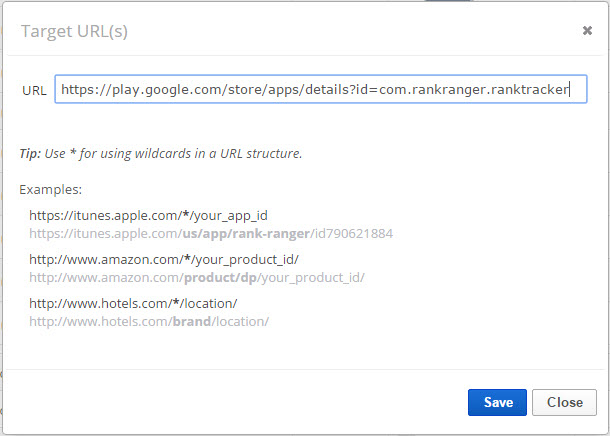
Task: Click inside the URL input field
Action: [x=320, y=89]
